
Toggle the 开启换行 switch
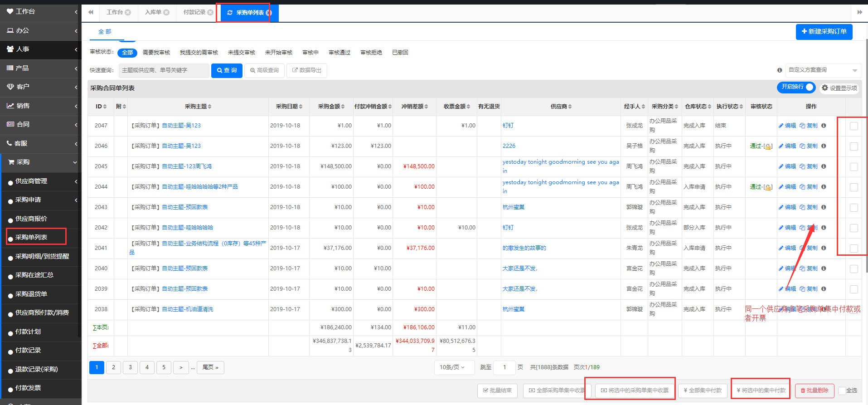(796, 87)
